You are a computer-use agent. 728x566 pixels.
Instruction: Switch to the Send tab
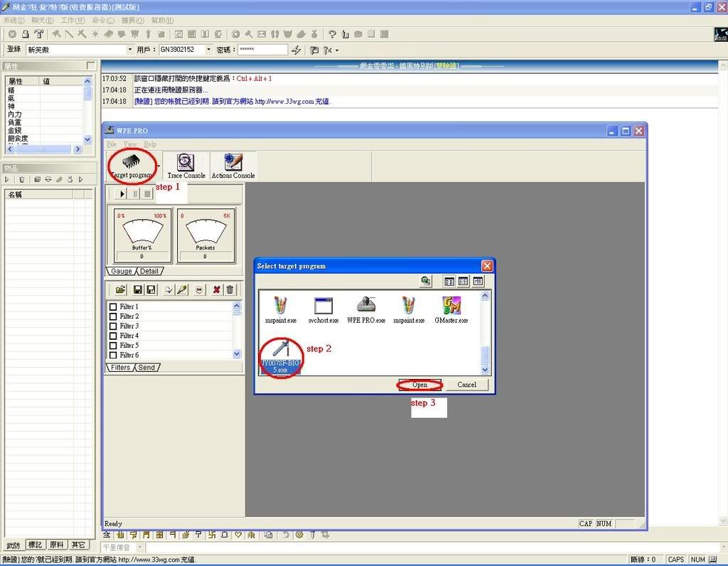(x=146, y=368)
